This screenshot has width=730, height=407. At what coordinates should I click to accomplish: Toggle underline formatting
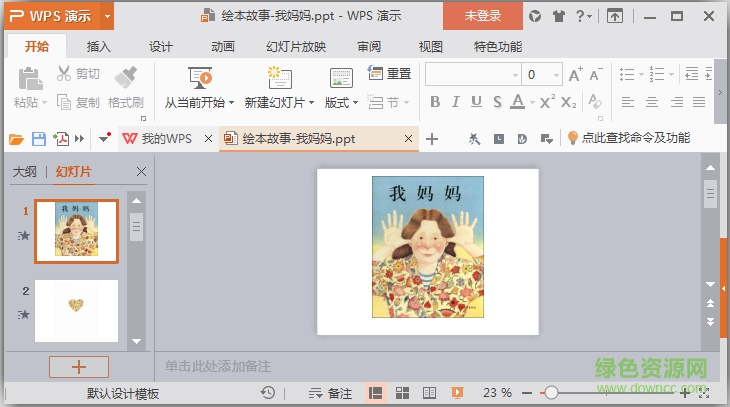[x=476, y=102]
